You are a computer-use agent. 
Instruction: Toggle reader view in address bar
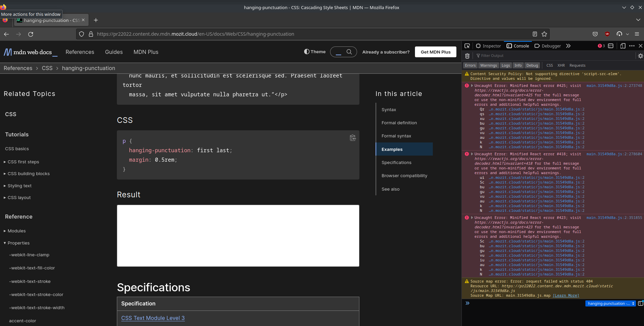(535, 34)
